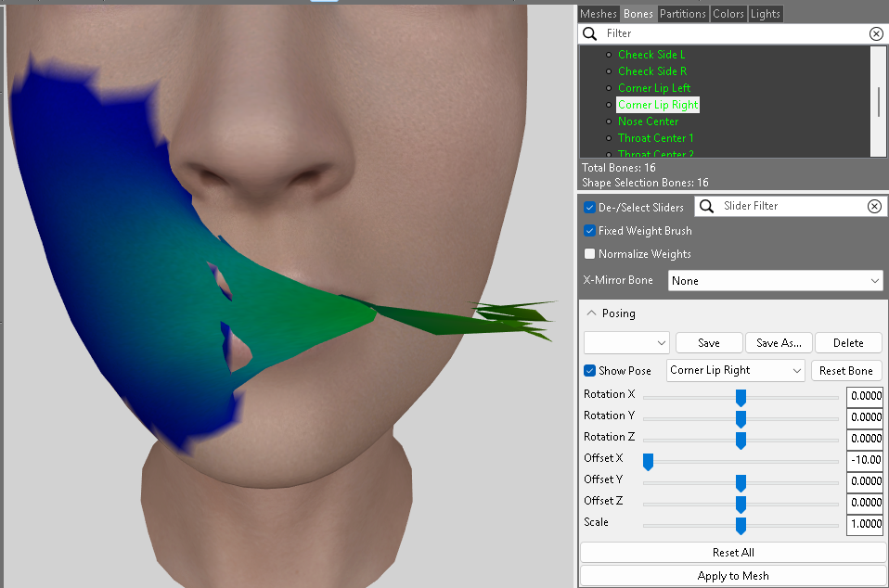Click the Reset Bone button
This screenshot has width=889, height=588.
tap(846, 370)
